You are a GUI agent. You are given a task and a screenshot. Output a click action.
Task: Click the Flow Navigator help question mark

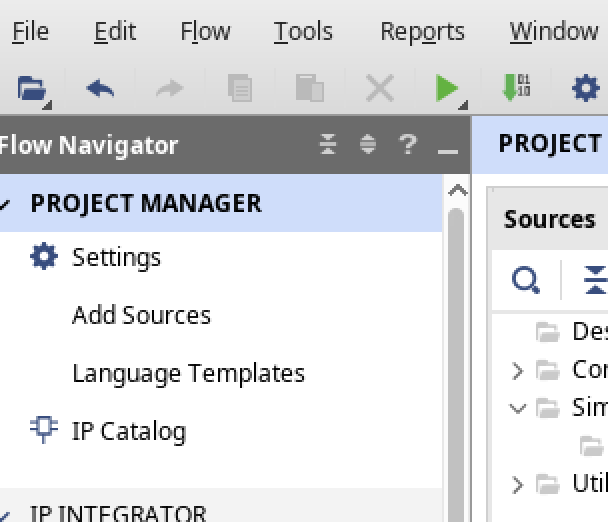pos(407,145)
